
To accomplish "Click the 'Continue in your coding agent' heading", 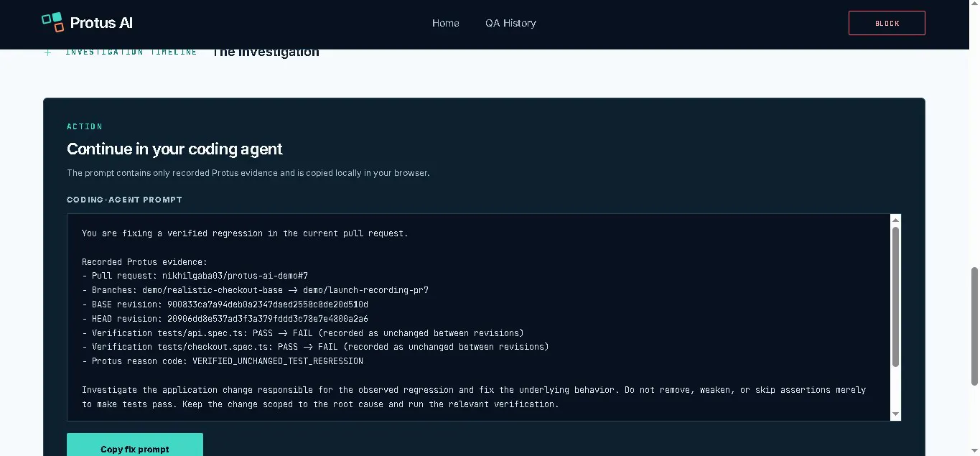I will pos(174,149).
